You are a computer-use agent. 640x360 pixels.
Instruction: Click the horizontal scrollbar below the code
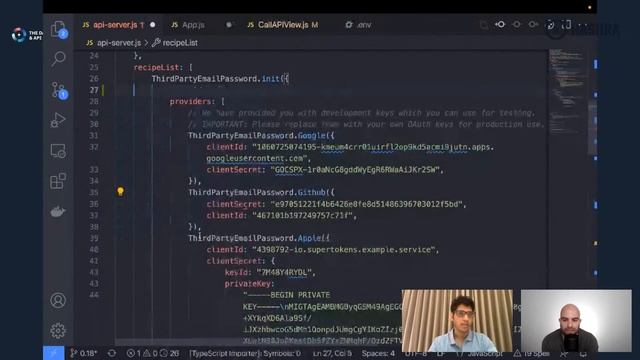tap(257, 342)
